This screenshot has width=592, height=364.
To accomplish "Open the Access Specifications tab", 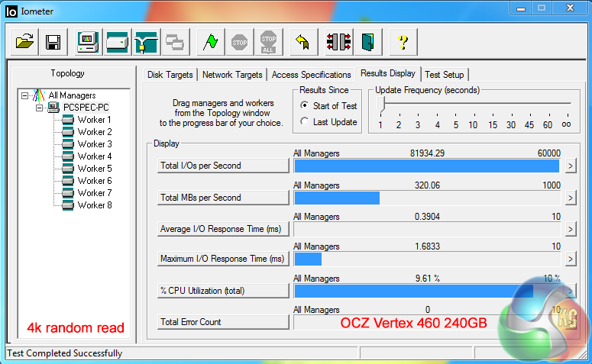I will click(311, 75).
